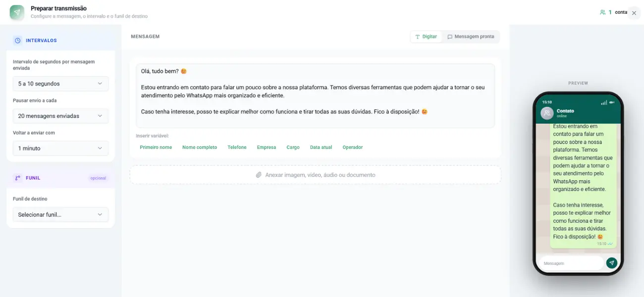Open the 5 a 10 segundos dropdown

coord(60,84)
